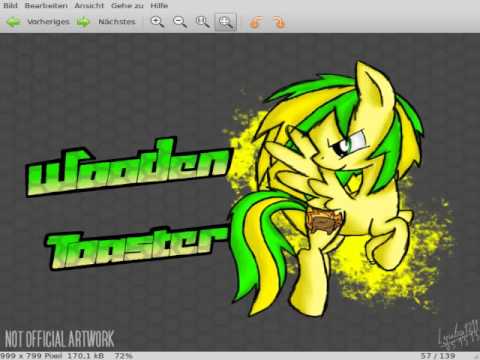
Task: Open the Hilfe menu
Action: pyautogui.click(x=159, y=6)
